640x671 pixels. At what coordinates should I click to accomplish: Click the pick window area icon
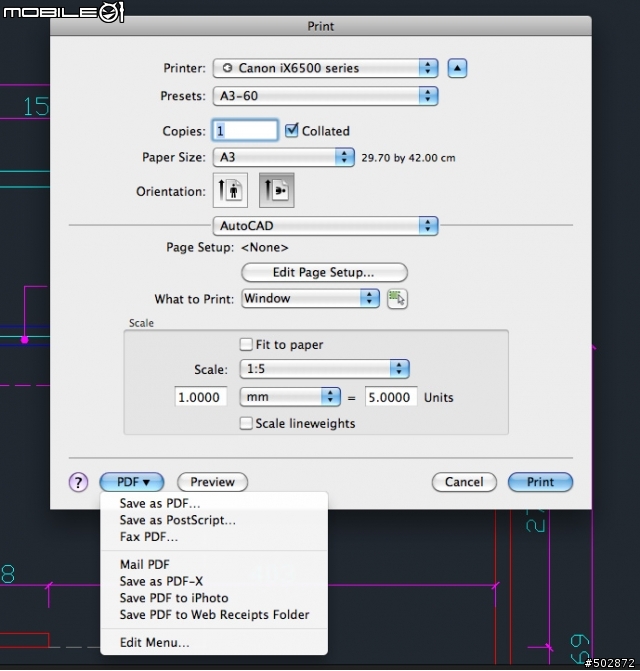click(x=397, y=299)
